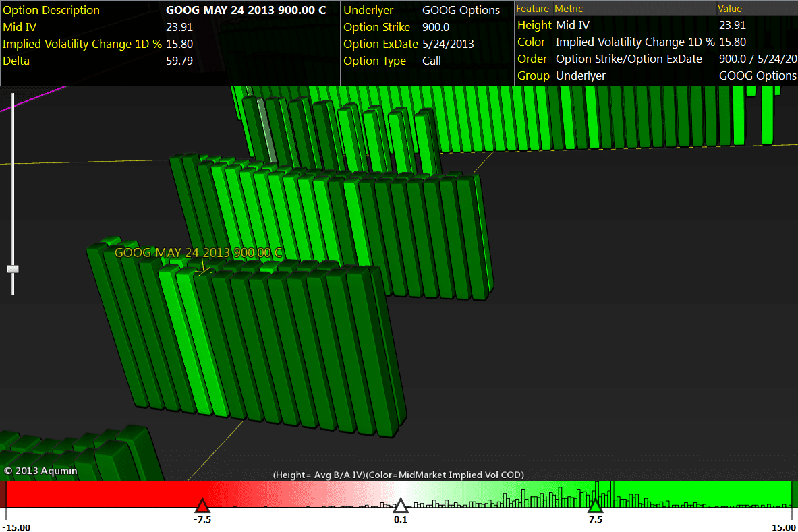Click the GOOG MAY 24 2013 900.00 C bar label
This screenshot has height=532, width=798.
pyautogui.click(x=198, y=253)
